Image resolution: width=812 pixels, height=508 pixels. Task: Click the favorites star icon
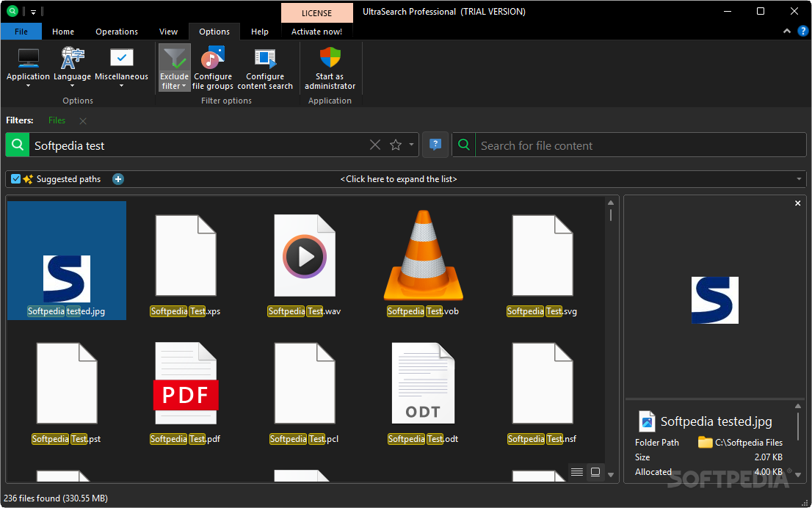(396, 145)
